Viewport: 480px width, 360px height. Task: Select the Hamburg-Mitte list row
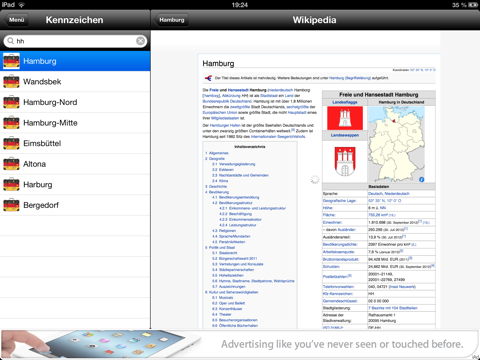coord(75,123)
